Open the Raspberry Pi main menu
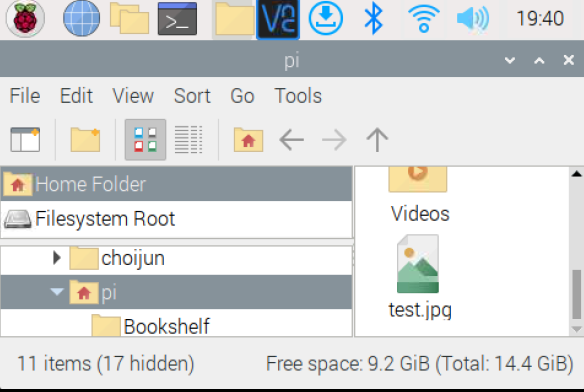 pyautogui.click(x=25, y=19)
